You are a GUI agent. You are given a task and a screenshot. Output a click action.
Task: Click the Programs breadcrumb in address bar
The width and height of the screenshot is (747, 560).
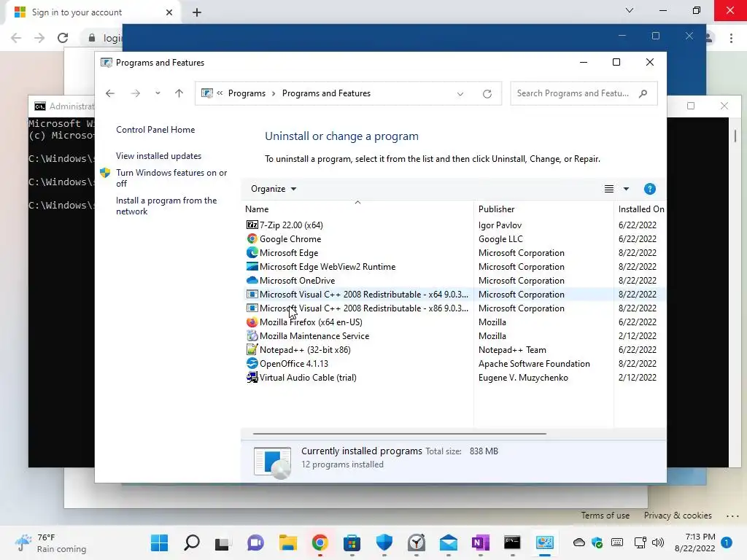[x=247, y=93]
